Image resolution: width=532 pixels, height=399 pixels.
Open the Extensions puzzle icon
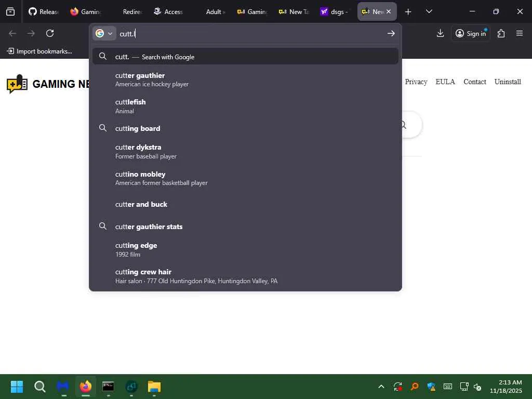point(501,33)
